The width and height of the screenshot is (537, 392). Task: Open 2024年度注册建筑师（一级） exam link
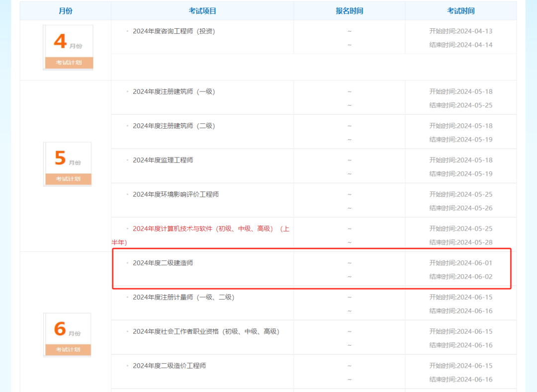click(x=174, y=92)
